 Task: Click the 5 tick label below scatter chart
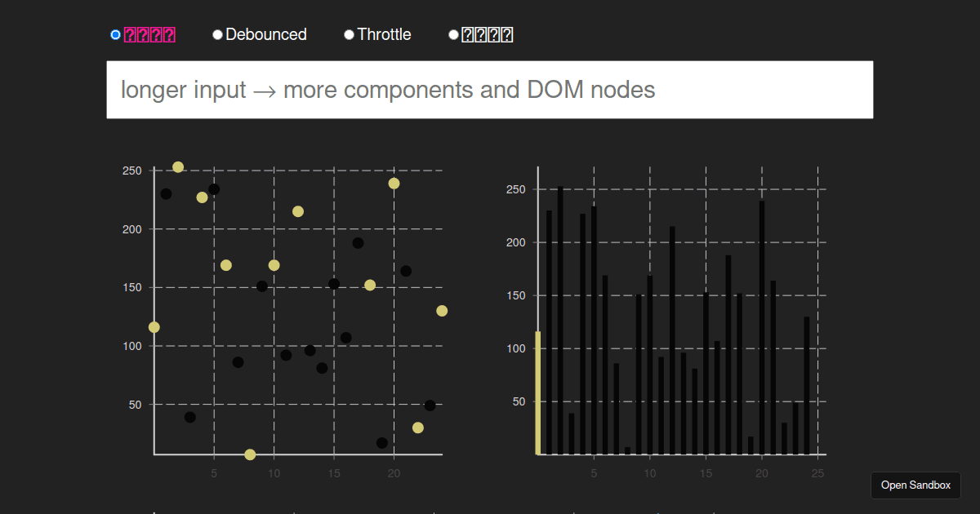(213, 472)
